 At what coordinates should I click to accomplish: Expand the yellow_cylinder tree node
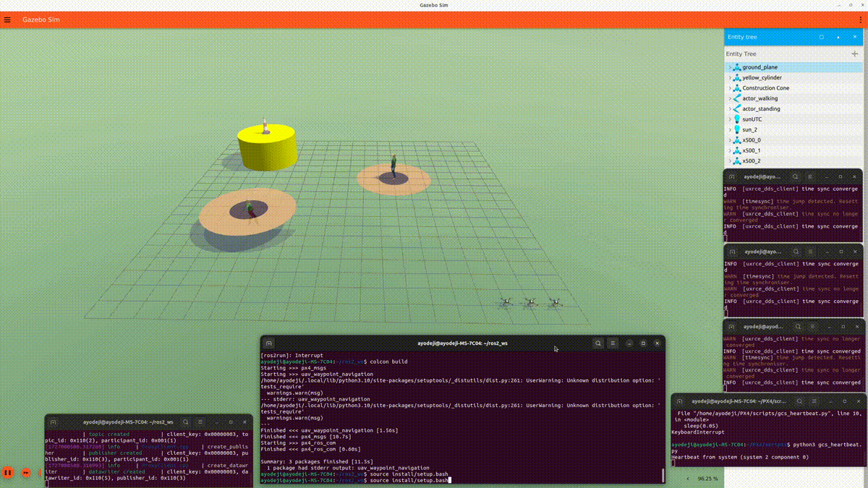[730, 77]
